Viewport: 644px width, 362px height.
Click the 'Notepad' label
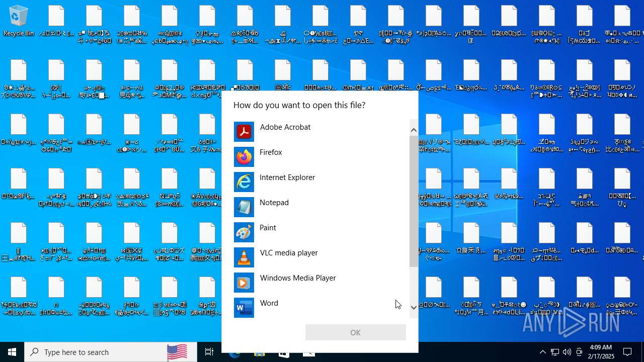[x=274, y=203]
